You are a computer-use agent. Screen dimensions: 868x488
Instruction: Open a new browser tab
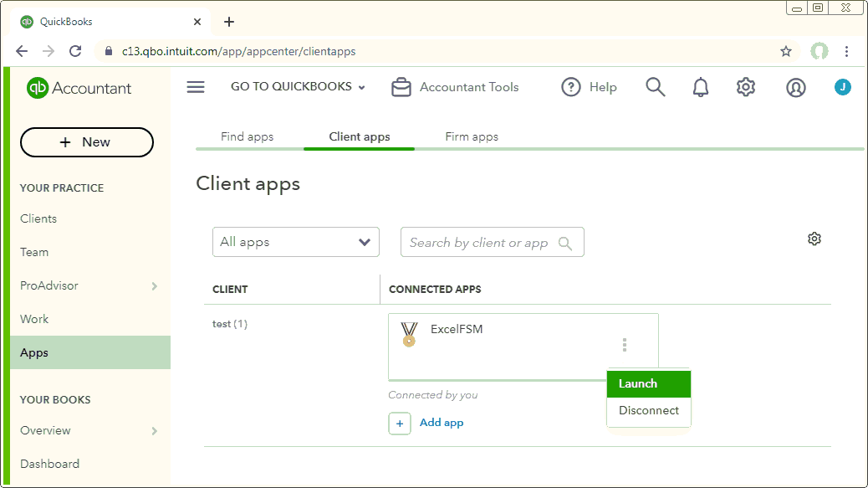point(229,22)
